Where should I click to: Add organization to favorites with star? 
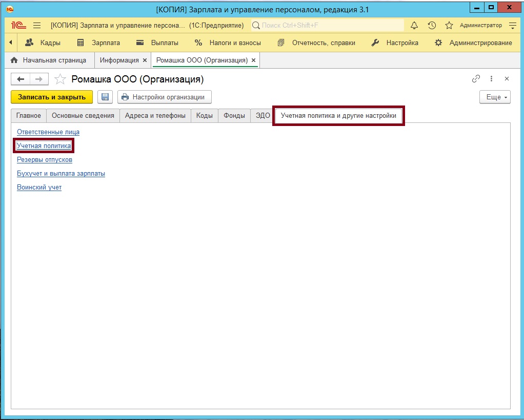point(60,79)
